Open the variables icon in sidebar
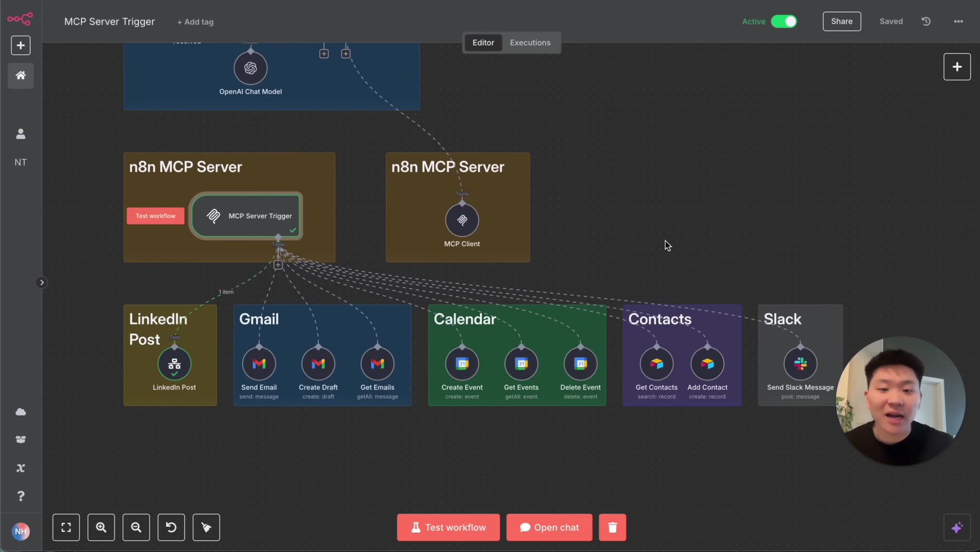The width and height of the screenshot is (980, 552). pyautogui.click(x=21, y=468)
